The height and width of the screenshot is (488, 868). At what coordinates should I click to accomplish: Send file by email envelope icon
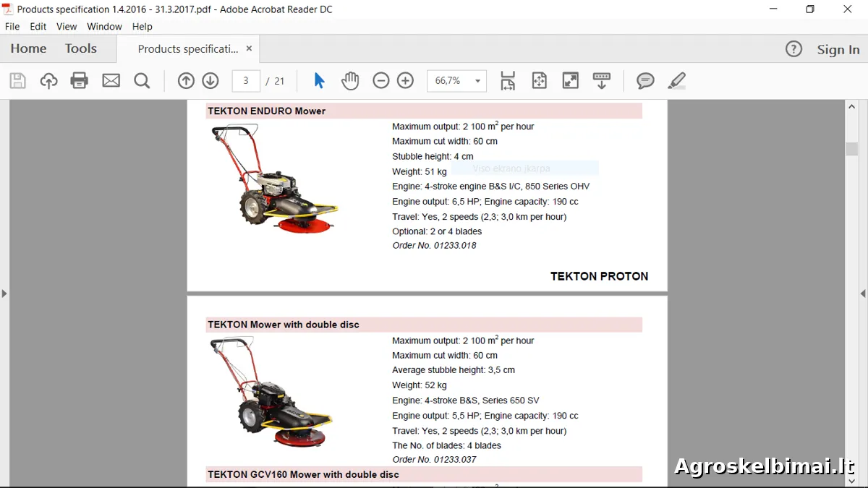coord(111,80)
